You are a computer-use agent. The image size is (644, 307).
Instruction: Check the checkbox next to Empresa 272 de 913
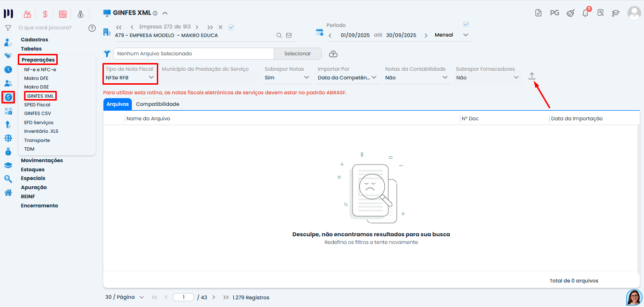[x=231, y=27]
